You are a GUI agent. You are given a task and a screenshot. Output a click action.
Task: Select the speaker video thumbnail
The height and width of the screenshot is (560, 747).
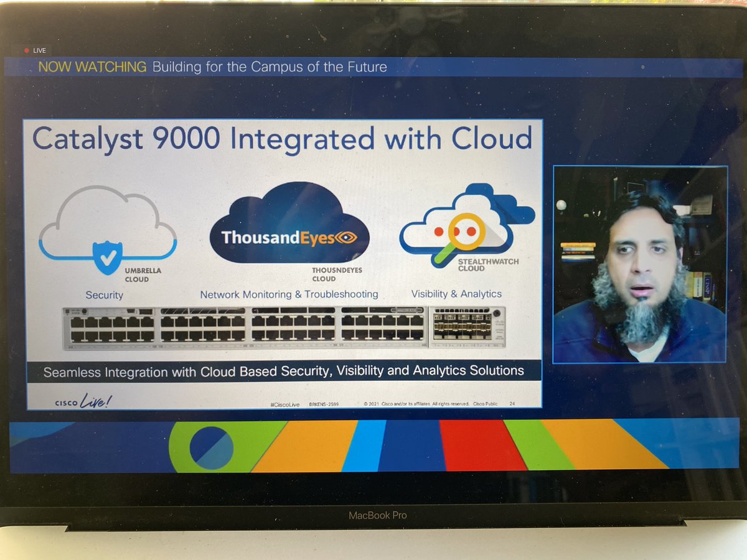click(x=640, y=264)
